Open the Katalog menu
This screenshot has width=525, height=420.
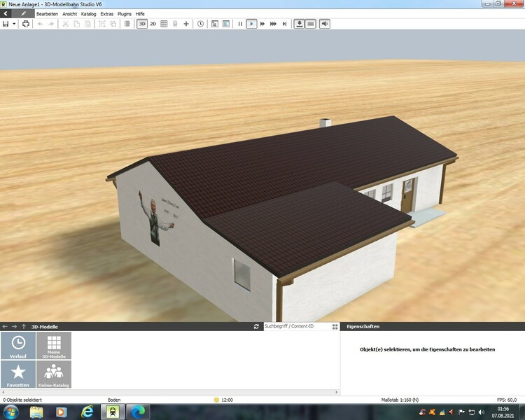pos(89,13)
